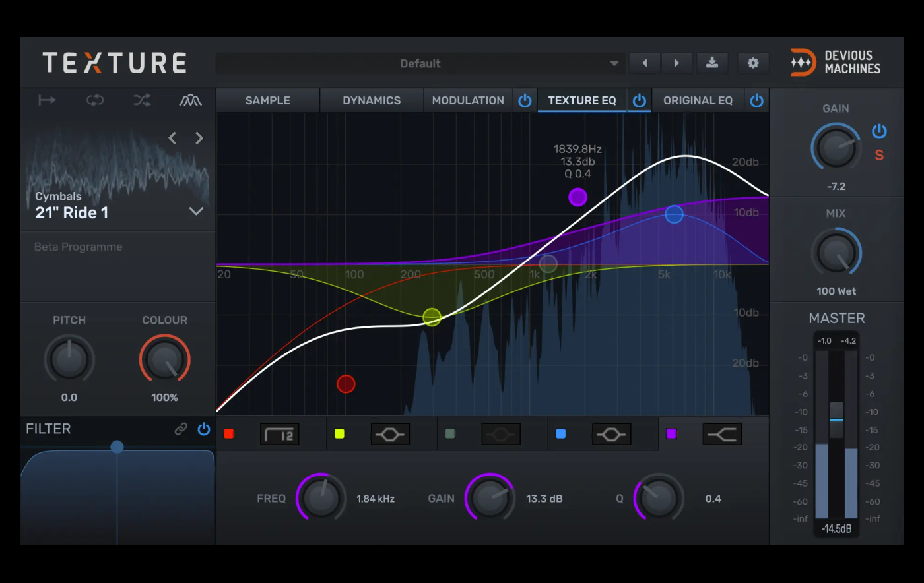The height and width of the screenshot is (583, 924).
Task: Toggle the Filter link chain icon
Action: coord(181,429)
